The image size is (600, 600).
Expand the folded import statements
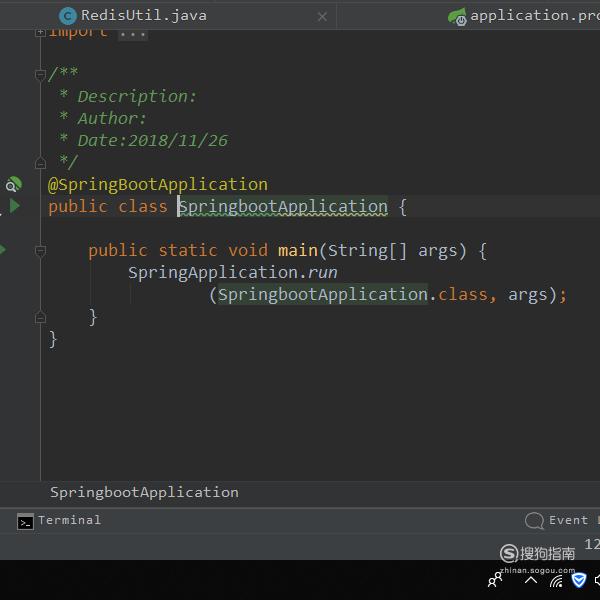pos(40,33)
